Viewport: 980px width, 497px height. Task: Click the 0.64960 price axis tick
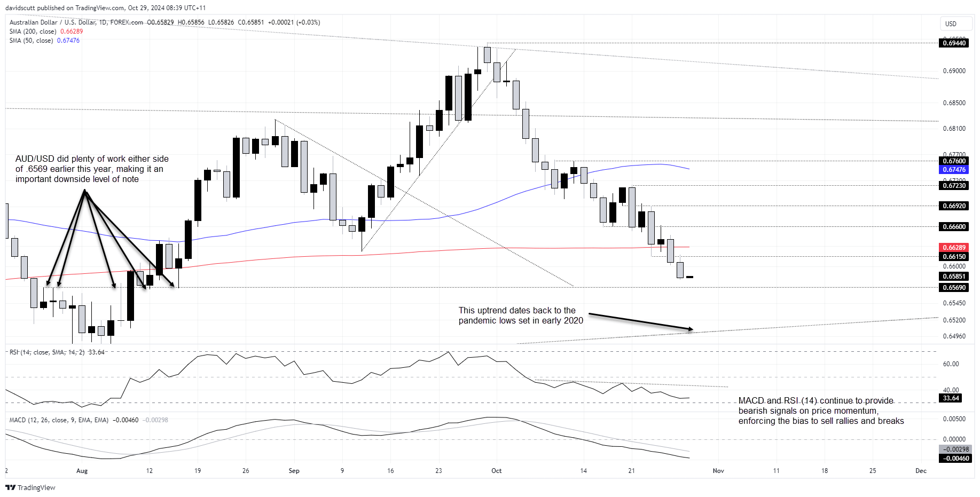pyautogui.click(x=954, y=336)
